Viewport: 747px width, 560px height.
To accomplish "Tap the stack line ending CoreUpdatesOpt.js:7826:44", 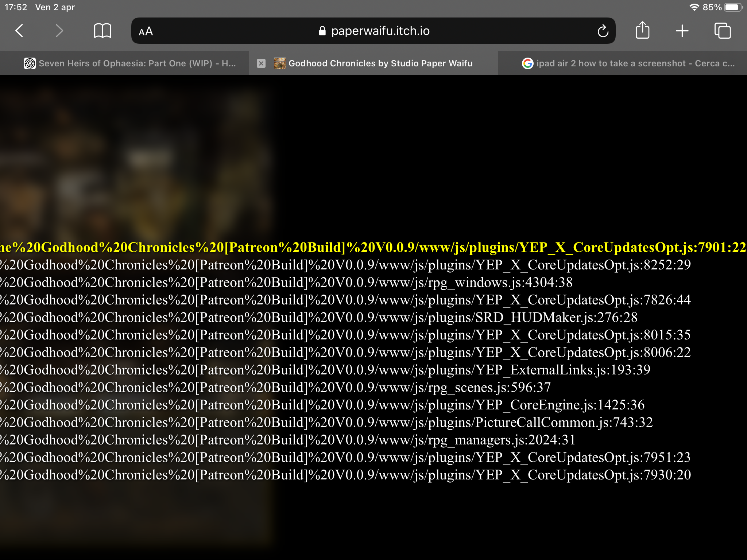I will click(345, 300).
